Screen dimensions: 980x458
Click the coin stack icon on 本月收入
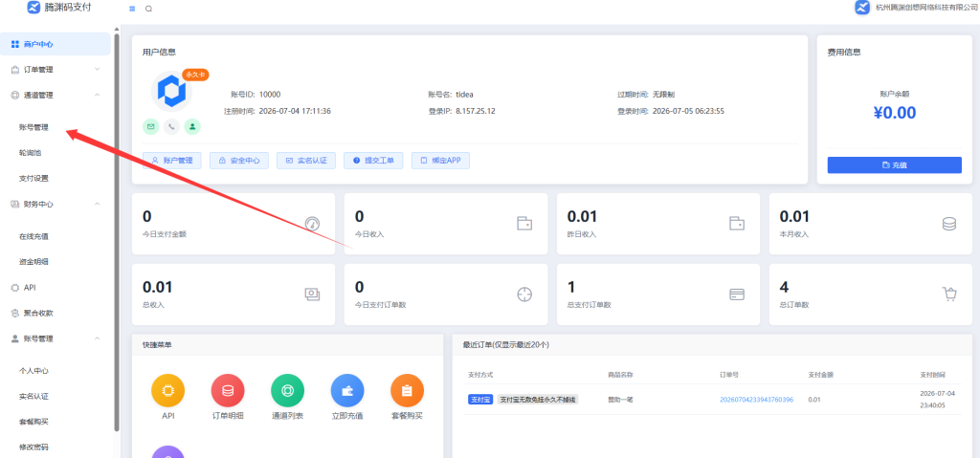948,224
